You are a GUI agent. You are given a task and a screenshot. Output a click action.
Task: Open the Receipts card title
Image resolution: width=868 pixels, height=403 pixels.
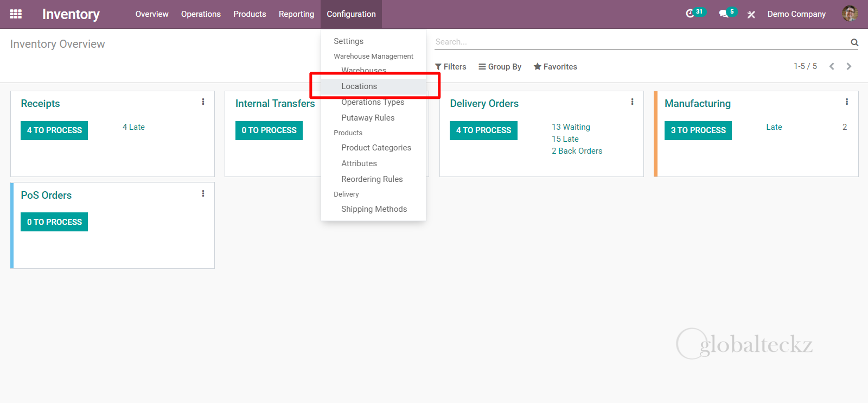tap(40, 104)
